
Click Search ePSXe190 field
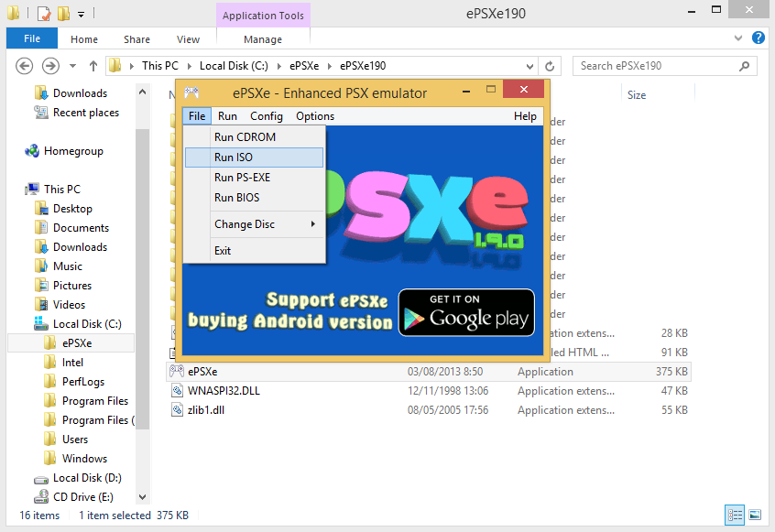665,66
